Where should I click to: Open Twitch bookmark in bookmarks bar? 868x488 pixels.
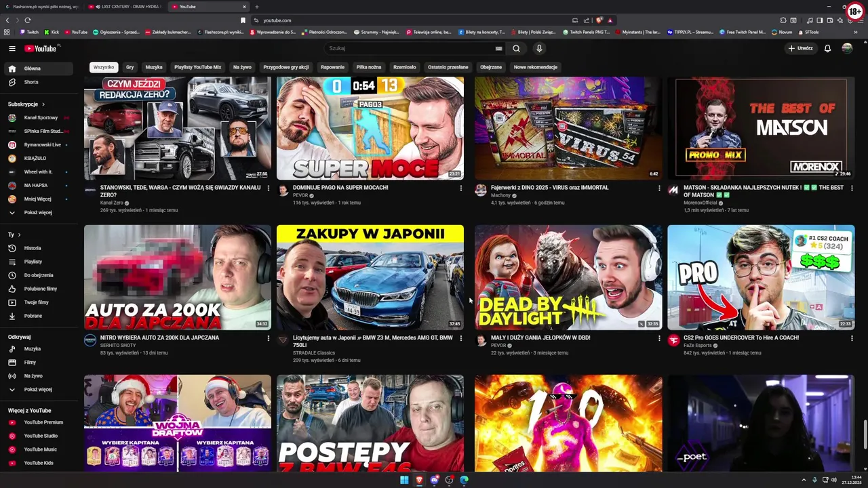(x=28, y=32)
